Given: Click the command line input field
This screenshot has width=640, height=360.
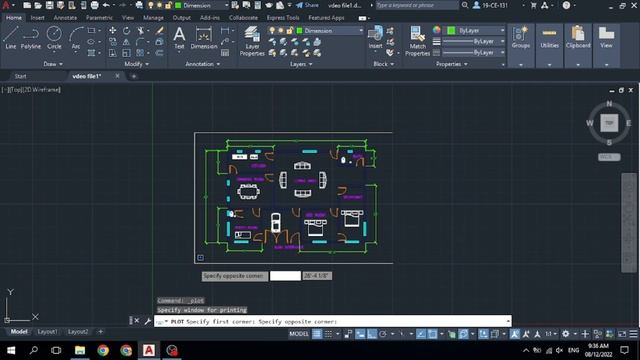Looking at the screenshot, I should click(x=333, y=321).
